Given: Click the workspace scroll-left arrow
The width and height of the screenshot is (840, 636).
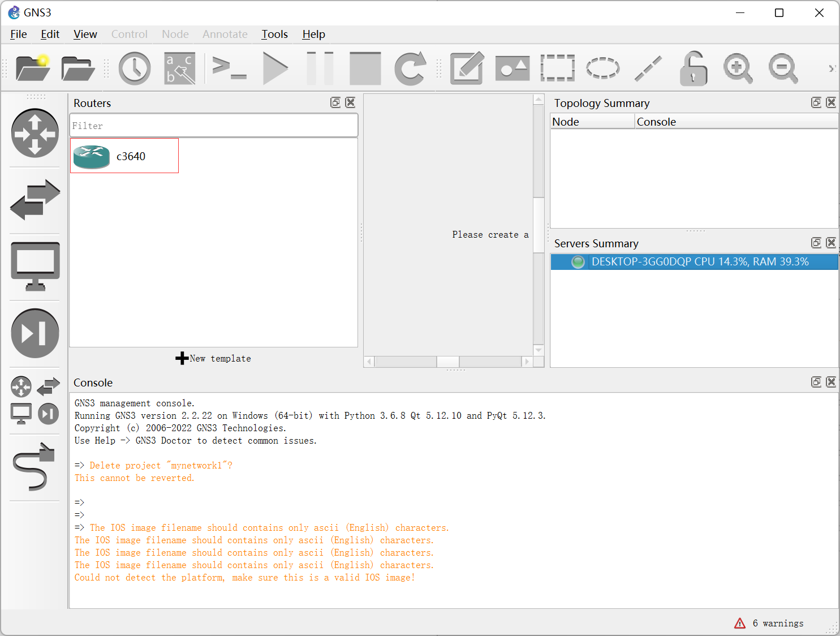Looking at the screenshot, I should [369, 362].
